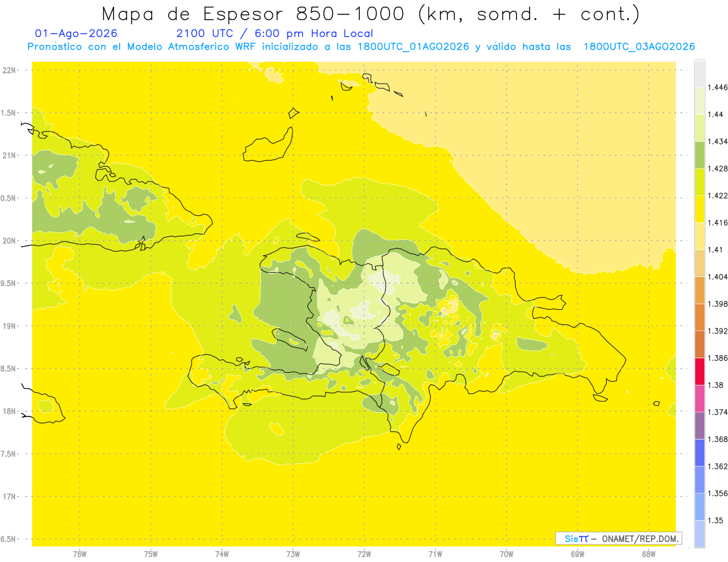The height and width of the screenshot is (562, 728).
Task: Select the date text "01-Ago-2026"
Action: 76,34
